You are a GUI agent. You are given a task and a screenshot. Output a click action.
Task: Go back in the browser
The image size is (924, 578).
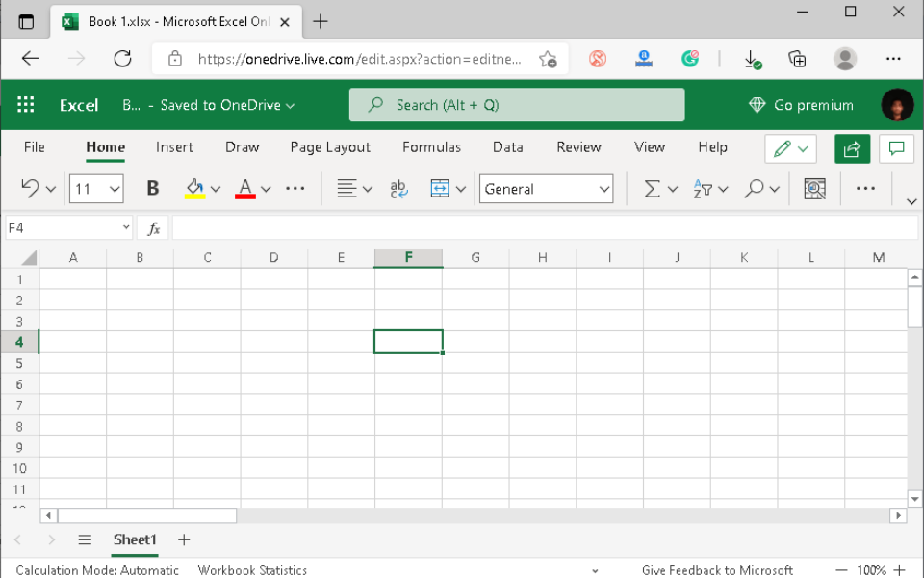click(30, 59)
